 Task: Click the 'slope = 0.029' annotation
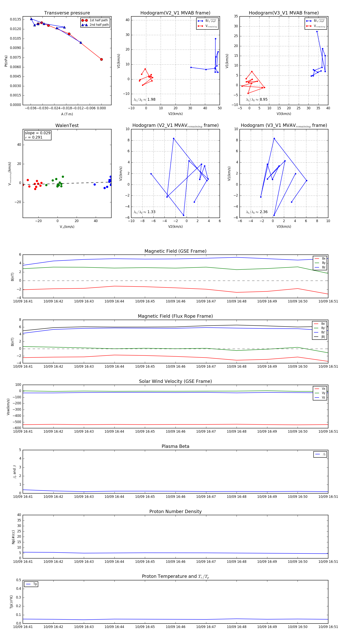pos(37,133)
